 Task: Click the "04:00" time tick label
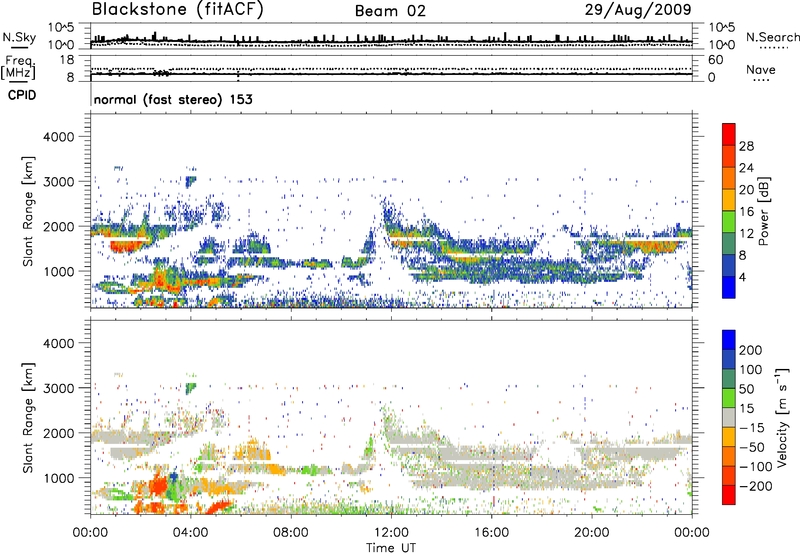(191, 533)
